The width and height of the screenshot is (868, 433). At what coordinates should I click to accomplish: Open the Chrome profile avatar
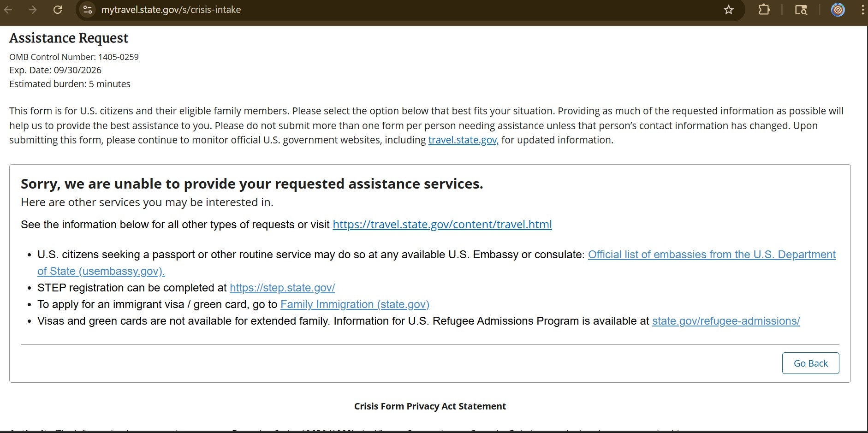click(x=838, y=10)
